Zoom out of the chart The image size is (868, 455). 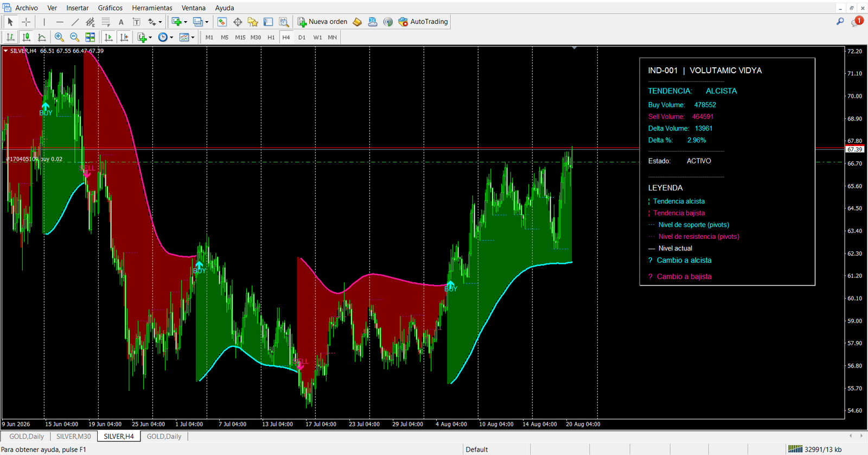point(74,37)
